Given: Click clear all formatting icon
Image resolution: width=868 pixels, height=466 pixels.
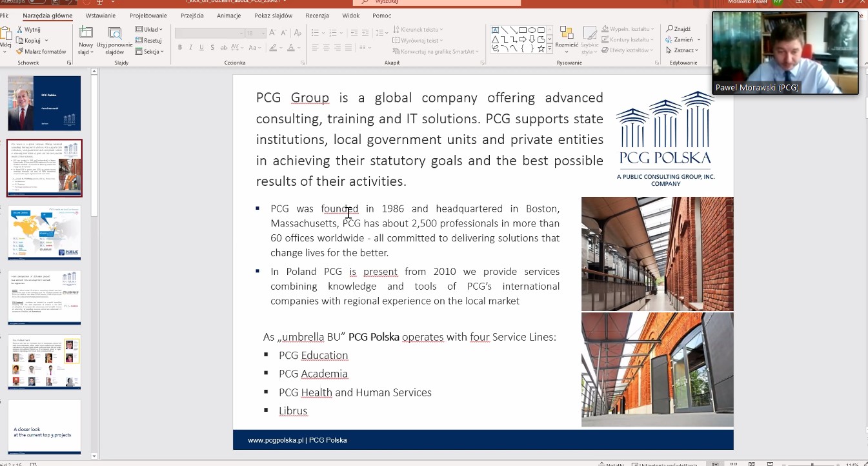Looking at the screenshot, I should 298,32.
